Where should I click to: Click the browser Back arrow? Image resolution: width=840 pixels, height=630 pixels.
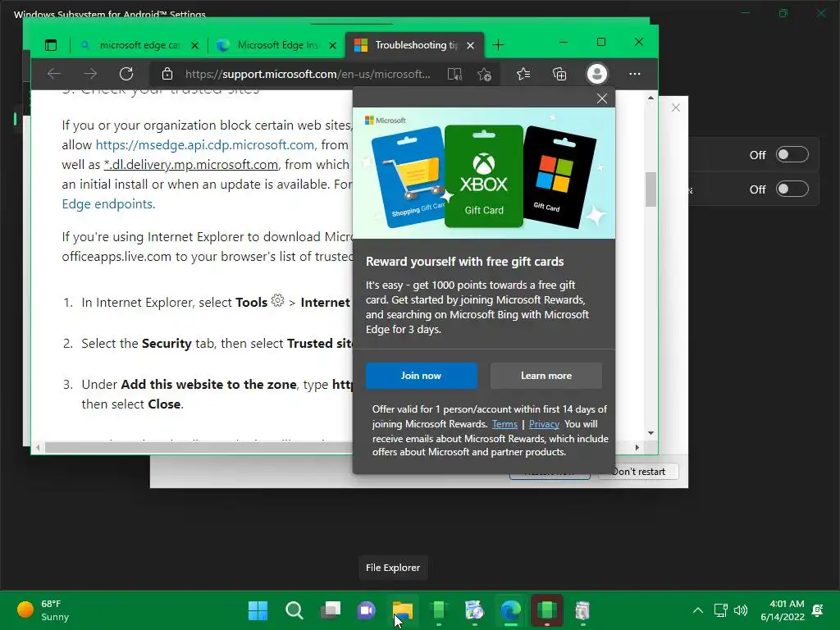[54, 74]
